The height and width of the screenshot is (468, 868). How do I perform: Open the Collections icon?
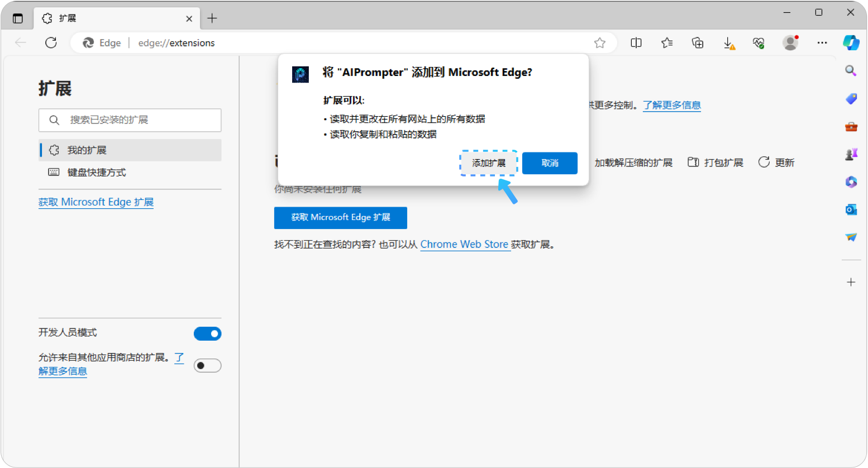pos(697,42)
